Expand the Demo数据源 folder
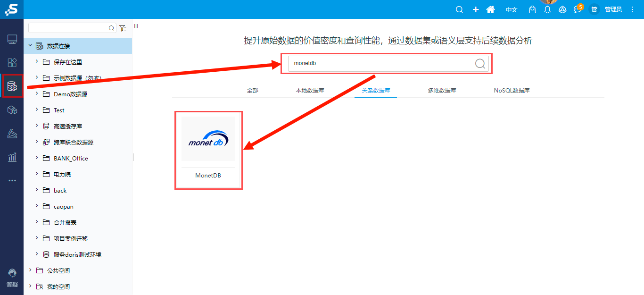 pyautogui.click(x=37, y=94)
